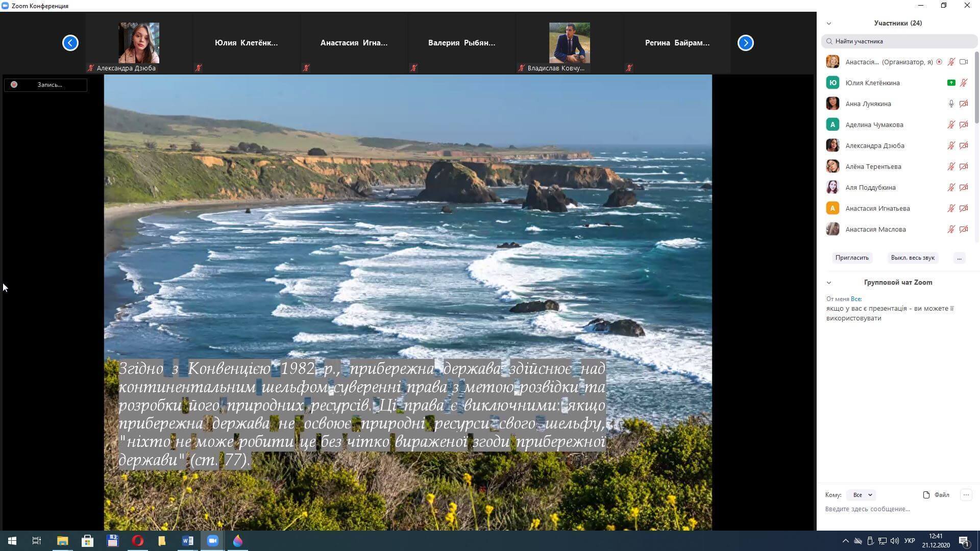
Task: Select Алёна Терентьева in the participants list
Action: click(x=873, y=166)
